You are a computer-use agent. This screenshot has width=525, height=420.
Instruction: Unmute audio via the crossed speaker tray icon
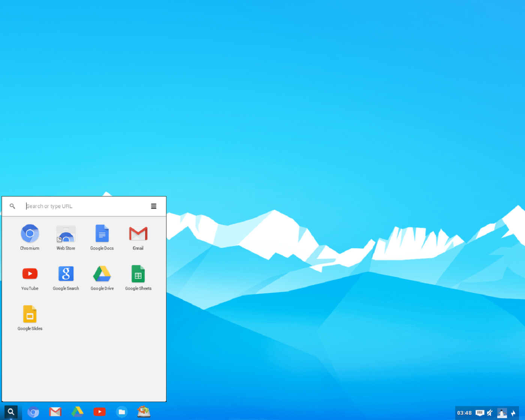(x=490, y=412)
